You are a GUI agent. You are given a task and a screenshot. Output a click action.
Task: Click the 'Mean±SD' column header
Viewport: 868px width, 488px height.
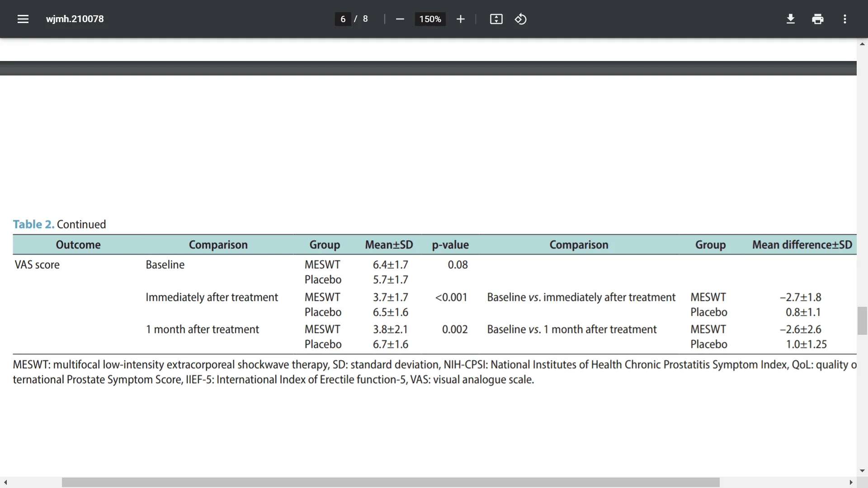pos(389,244)
